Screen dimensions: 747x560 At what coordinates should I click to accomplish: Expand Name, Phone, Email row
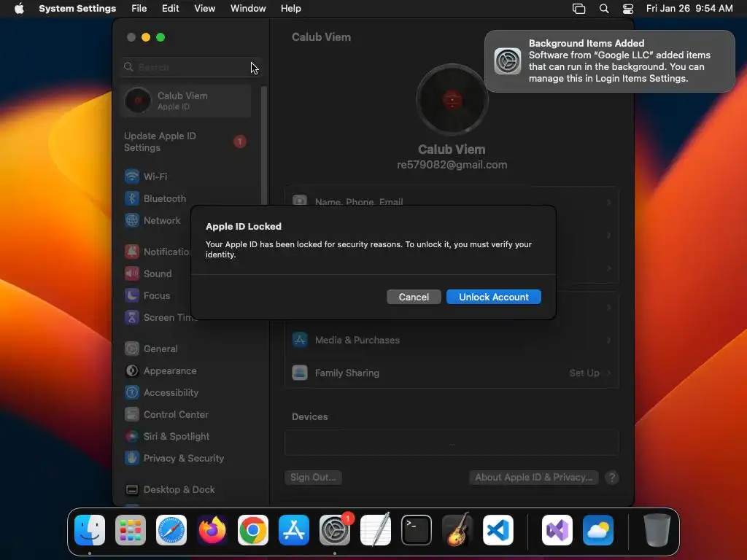(x=452, y=202)
